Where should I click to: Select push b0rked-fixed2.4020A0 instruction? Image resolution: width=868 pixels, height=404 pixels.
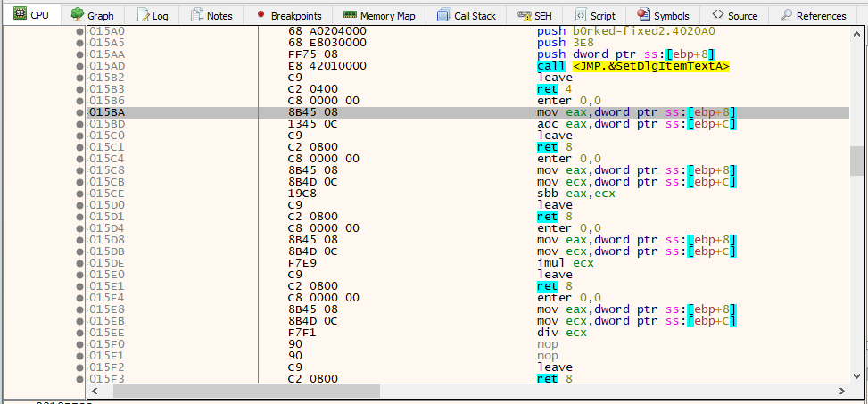[626, 31]
